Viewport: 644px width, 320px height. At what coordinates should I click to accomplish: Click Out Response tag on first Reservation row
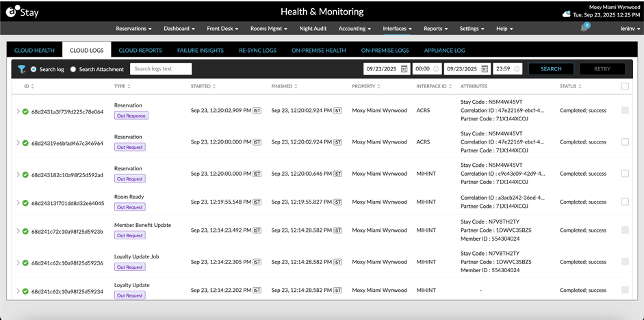point(131,116)
